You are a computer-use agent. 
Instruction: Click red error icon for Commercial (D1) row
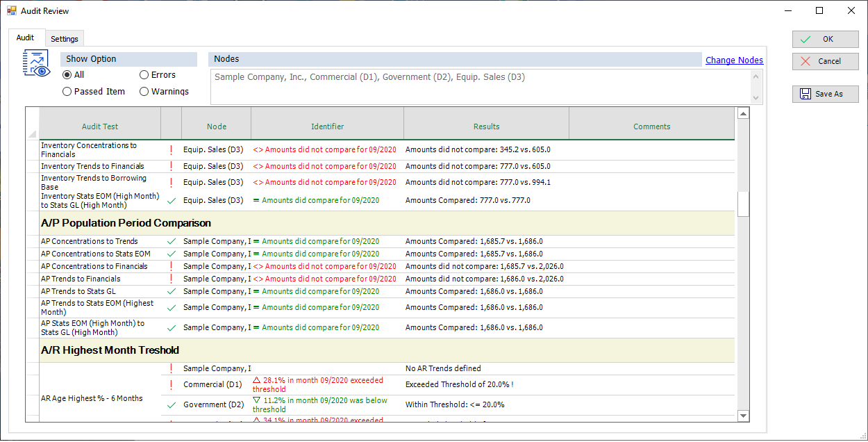coord(171,384)
